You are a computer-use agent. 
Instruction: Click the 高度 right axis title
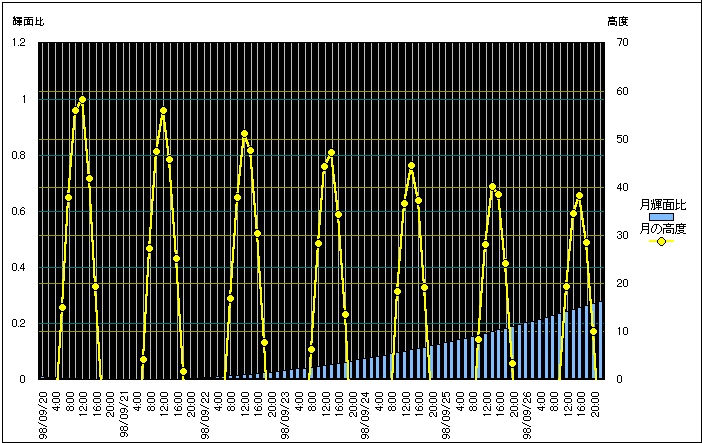tap(617, 21)
